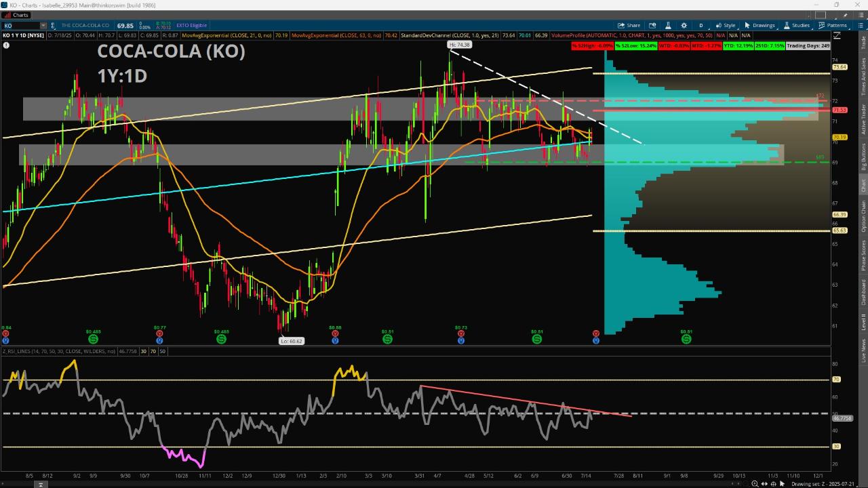This screenshot has width=868, height=488.
Task: Click the Option Chain side tab
Action: pyautogui.click(x=863, y=217)
